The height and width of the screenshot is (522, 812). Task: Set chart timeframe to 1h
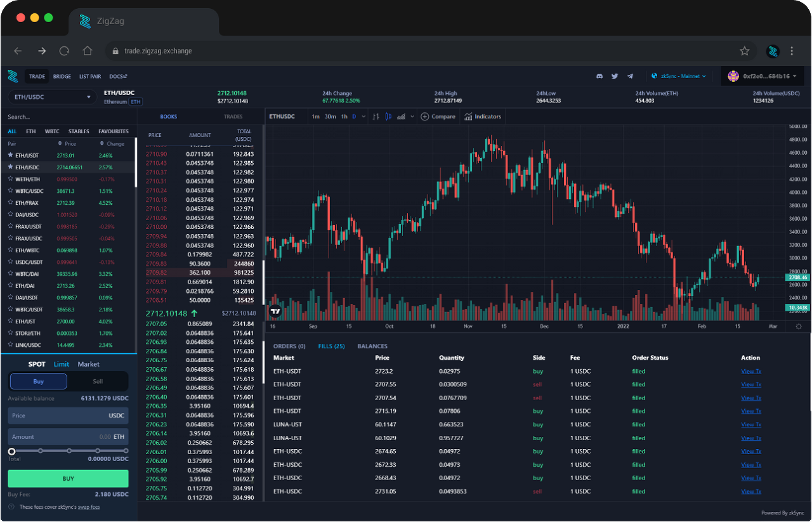pos(344,116)
